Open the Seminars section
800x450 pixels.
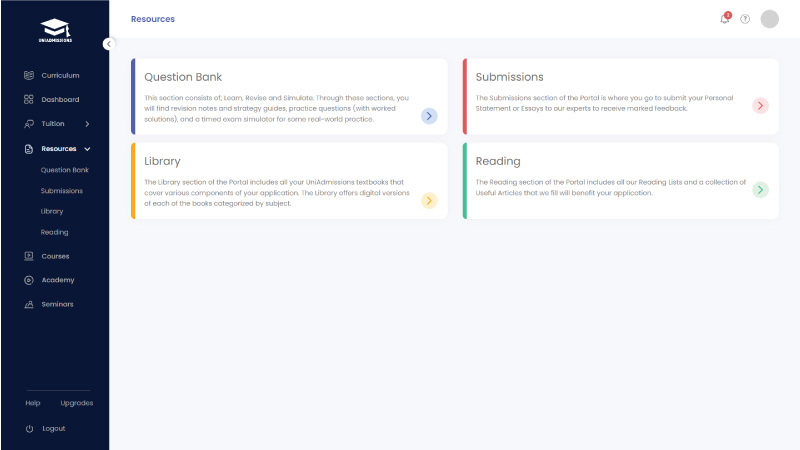[x=57, y=304]
